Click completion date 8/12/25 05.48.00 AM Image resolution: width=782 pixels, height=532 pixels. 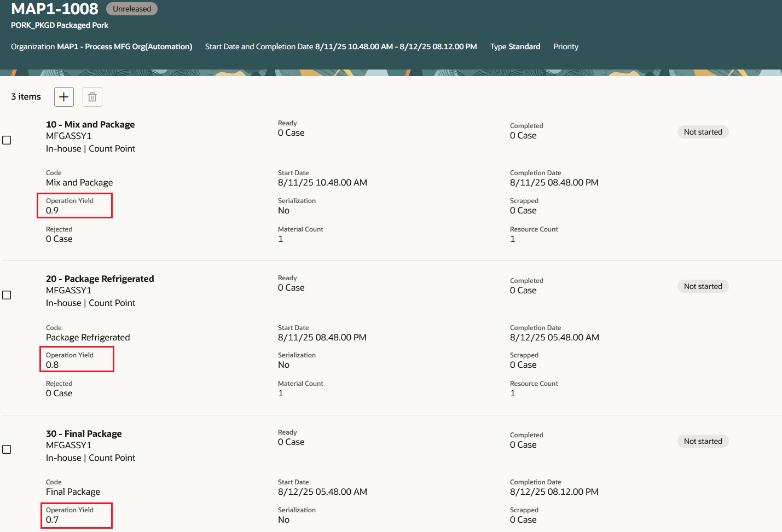click(554, 338)
